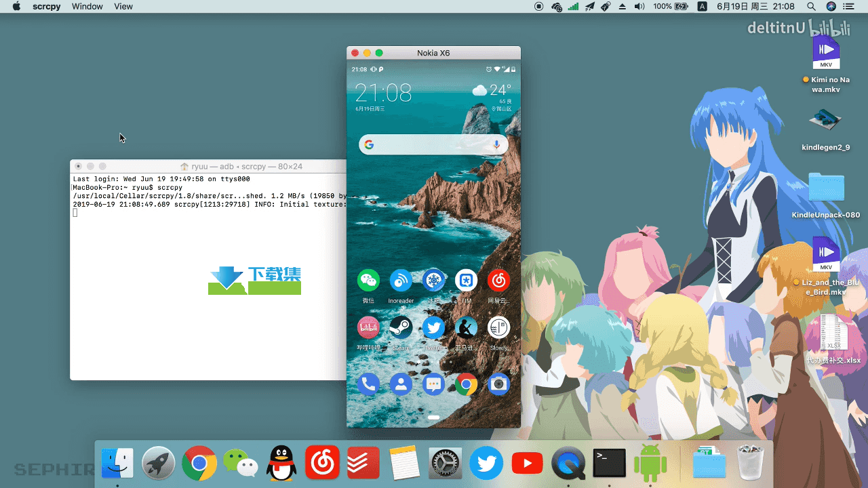Image resolution: width=868 pixels, height=488 pixels.
Task: Open Messages app in phone dock
Action: pos(433,384)
